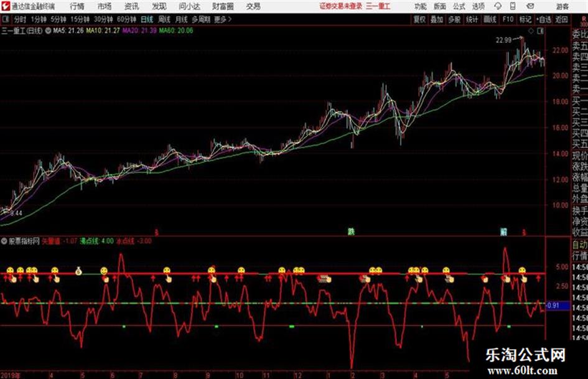Switch to the 5分钟 period tab
The image size is (588, 379).
click(x=58, y=19)
